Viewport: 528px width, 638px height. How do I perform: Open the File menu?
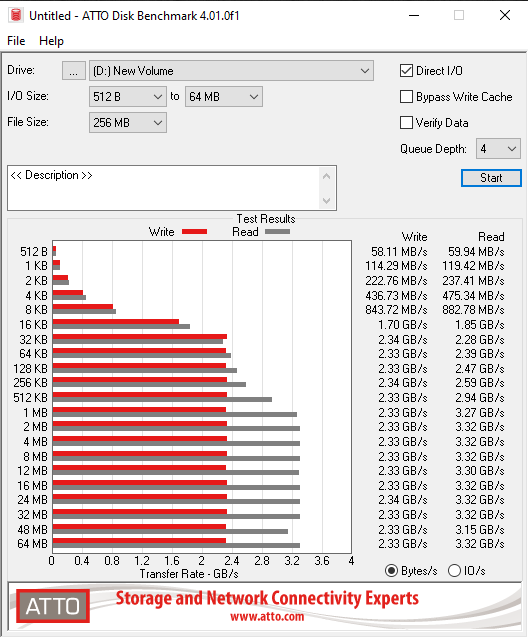pos(16,41)
